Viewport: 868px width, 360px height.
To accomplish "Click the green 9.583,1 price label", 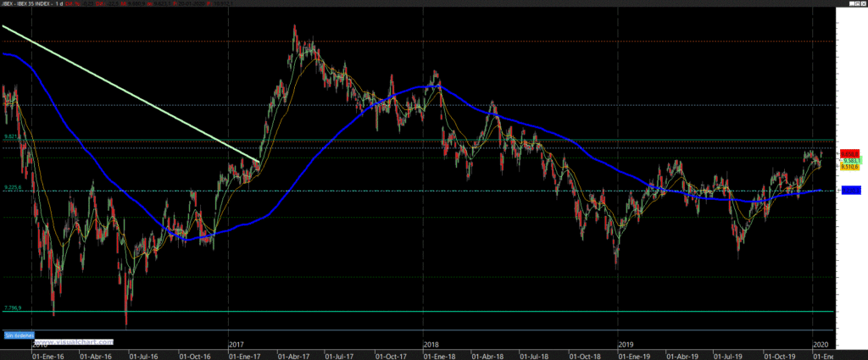I will point(851,160).
